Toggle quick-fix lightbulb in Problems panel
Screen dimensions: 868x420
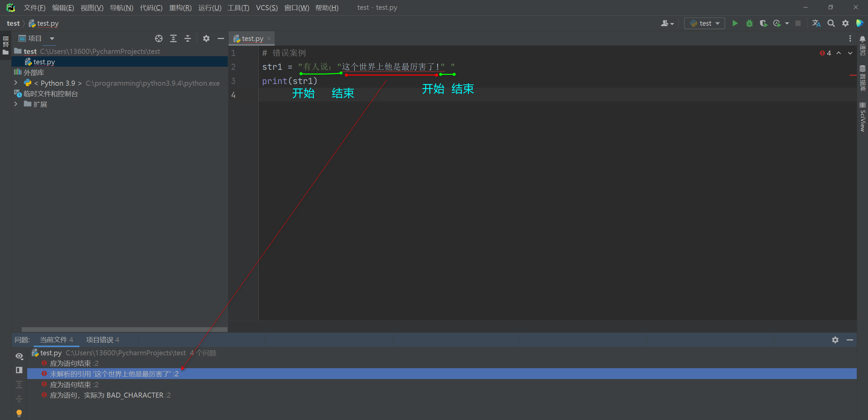coord(19,413)
